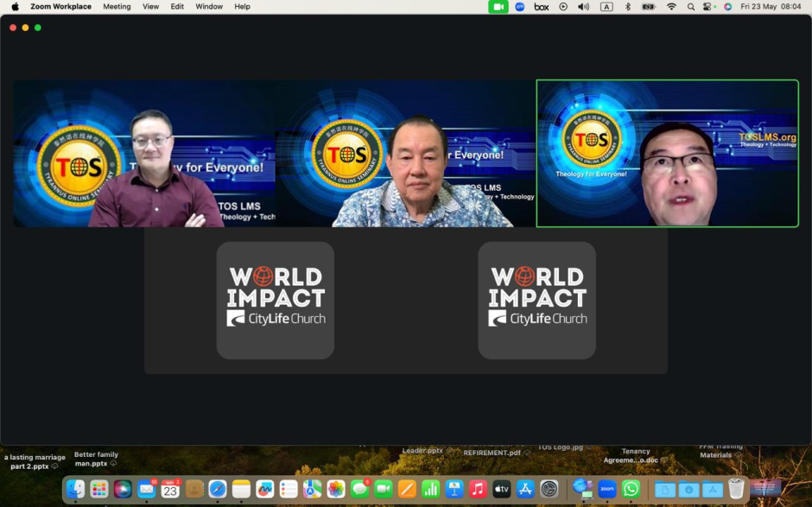
Task: Open the first stack folder in the Dock
Action: coord(665,489)
